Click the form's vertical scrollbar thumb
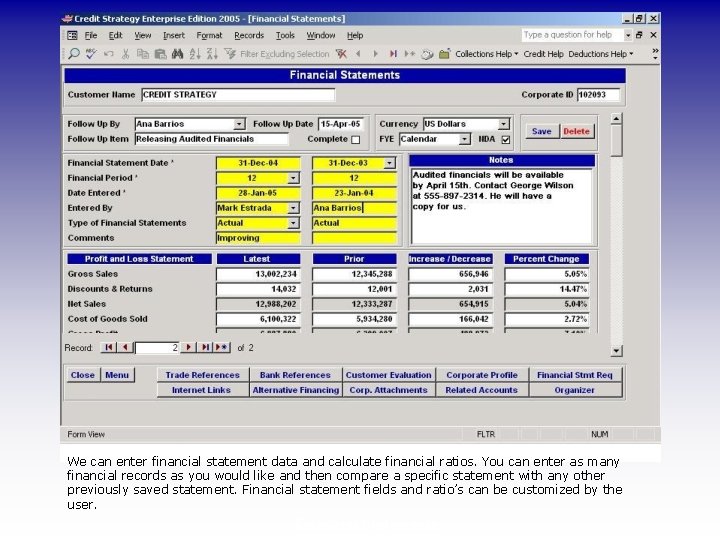Screen dimensions: 720x540 pos(616,141)
